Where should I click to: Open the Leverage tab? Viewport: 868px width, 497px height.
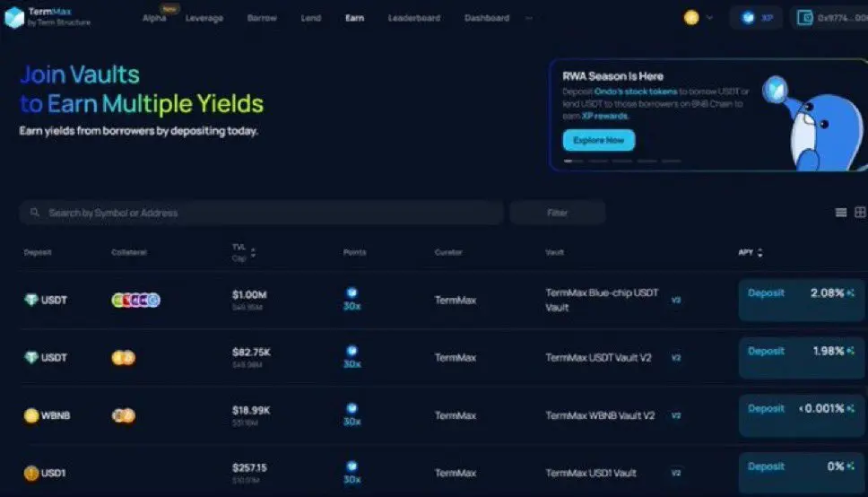204,18
